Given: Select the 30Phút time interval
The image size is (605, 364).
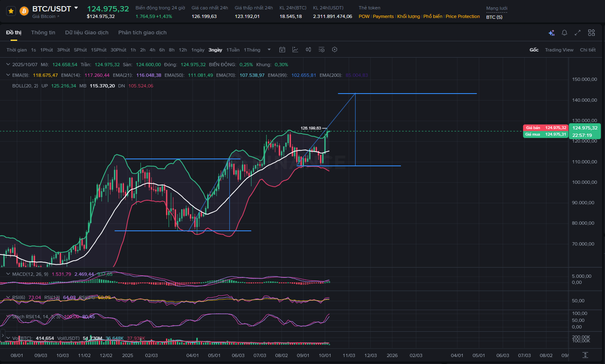Looking at the screenshot, I should [x=118, y=50].
